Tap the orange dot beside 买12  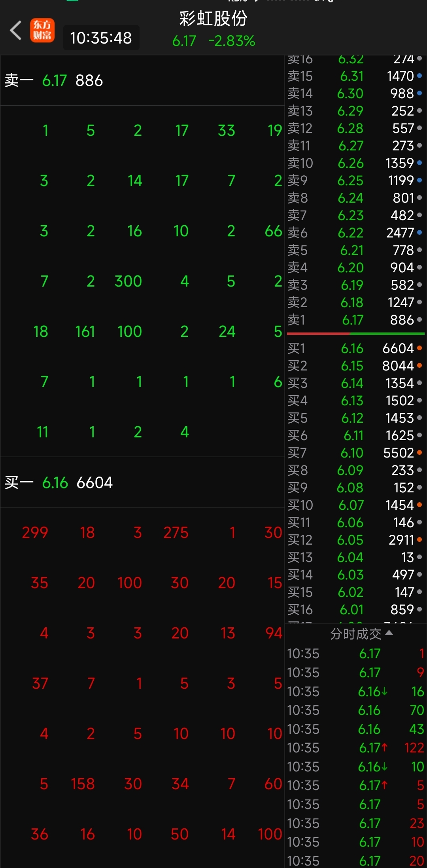[419, 539]
